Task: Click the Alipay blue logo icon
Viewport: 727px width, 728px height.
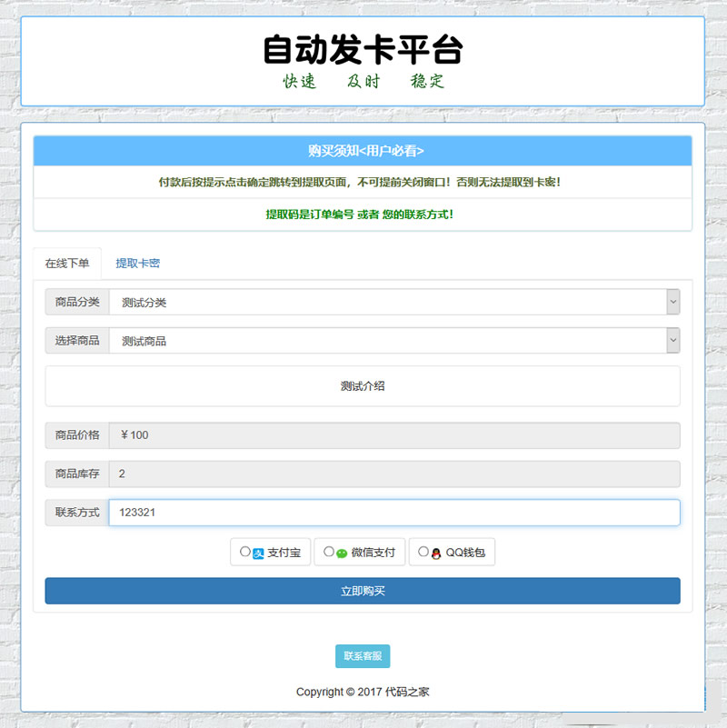Action: tap(257, 552)
